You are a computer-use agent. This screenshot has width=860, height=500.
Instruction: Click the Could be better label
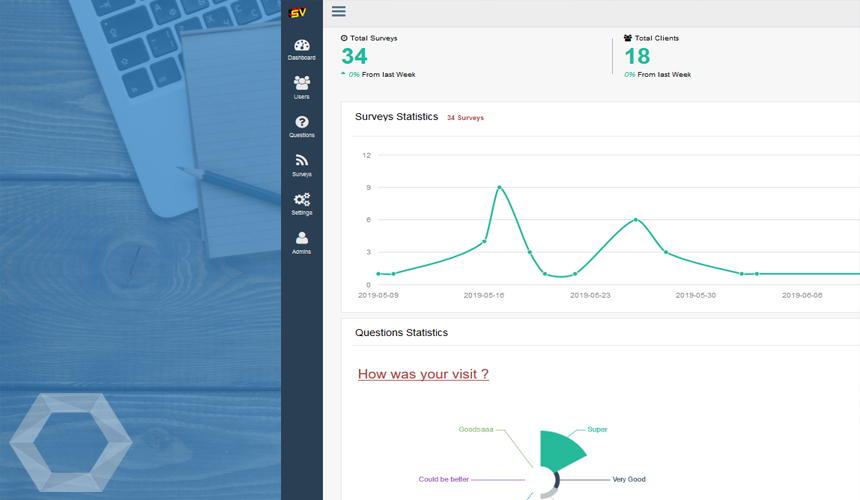(443, 479)
